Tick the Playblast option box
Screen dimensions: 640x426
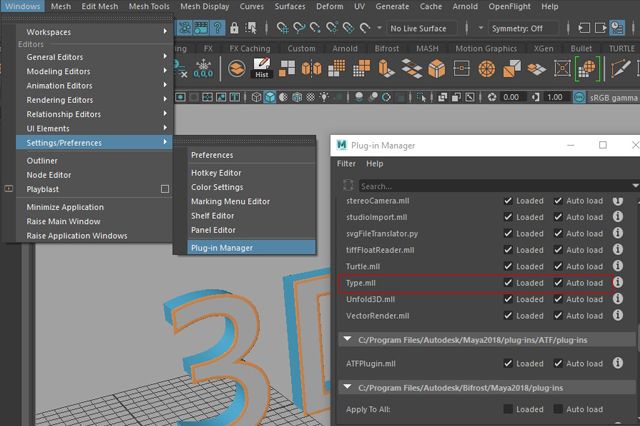(165, 189)
